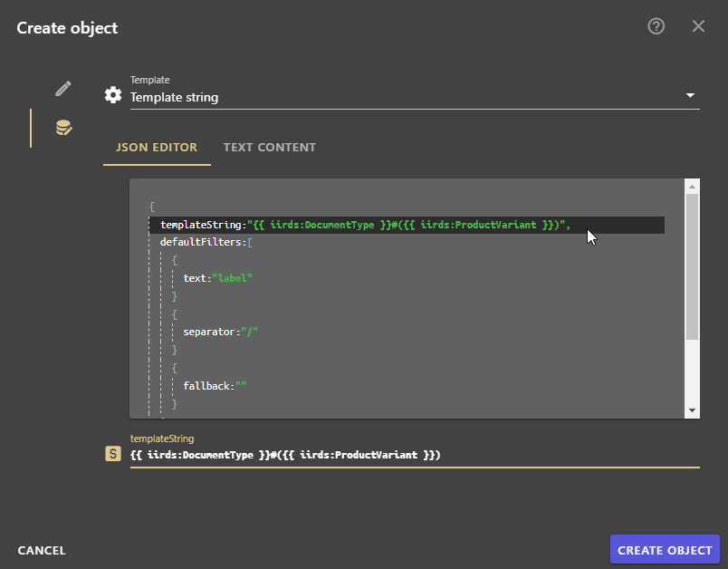The width and height of the screenshot is (728, 569).
Task: Click the S string type icon
Action: point(113,454)
